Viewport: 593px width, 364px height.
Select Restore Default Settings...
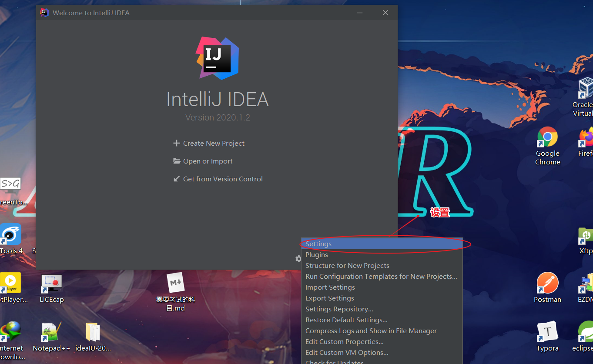click(382, 320)
